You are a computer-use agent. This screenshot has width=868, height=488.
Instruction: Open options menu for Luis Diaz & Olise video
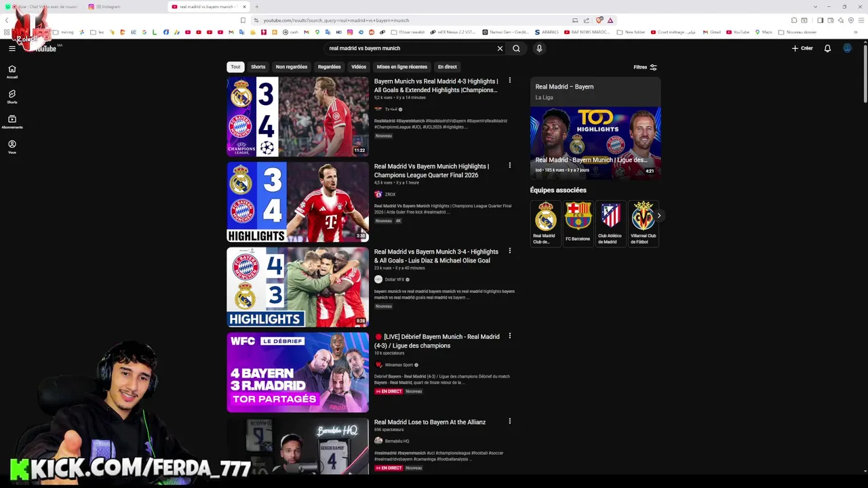click(510, 251)
